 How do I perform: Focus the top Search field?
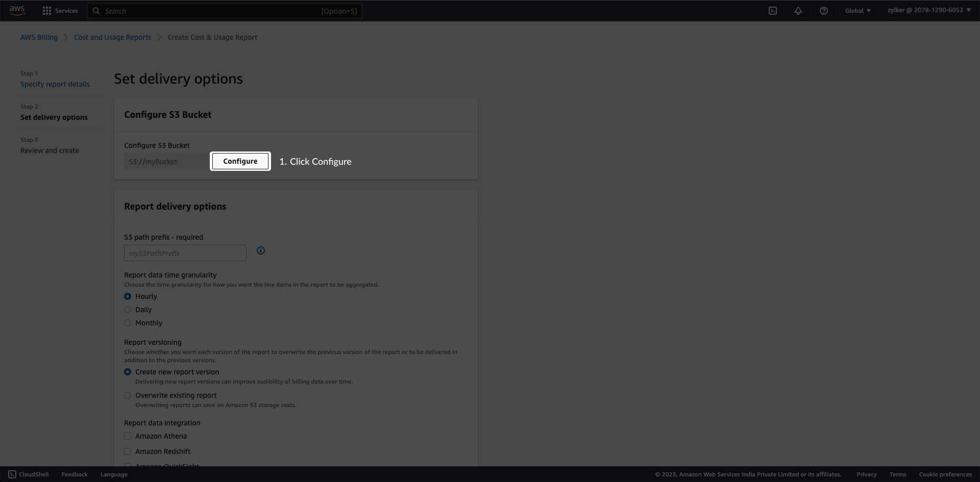[x=225, y=11]
